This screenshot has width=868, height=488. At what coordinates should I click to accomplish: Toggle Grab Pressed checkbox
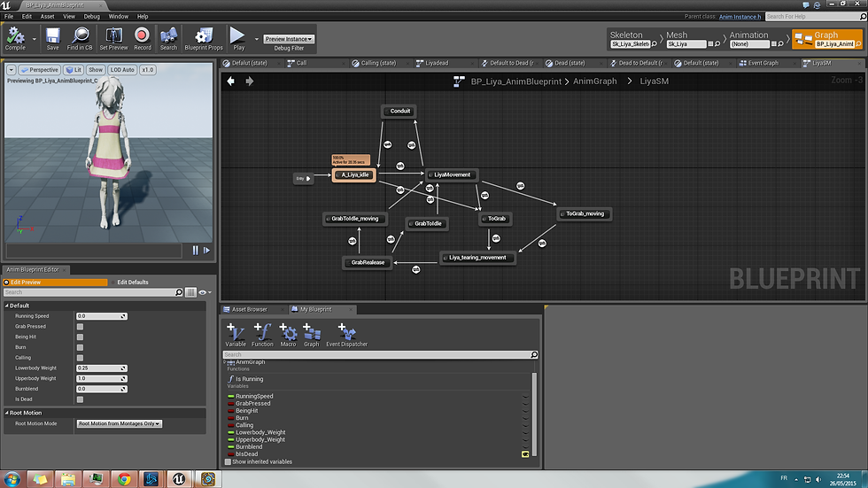pos(81,327)
